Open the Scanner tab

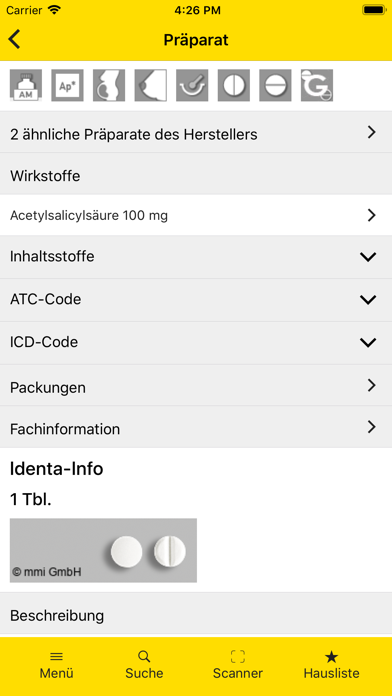coord(238,665)
